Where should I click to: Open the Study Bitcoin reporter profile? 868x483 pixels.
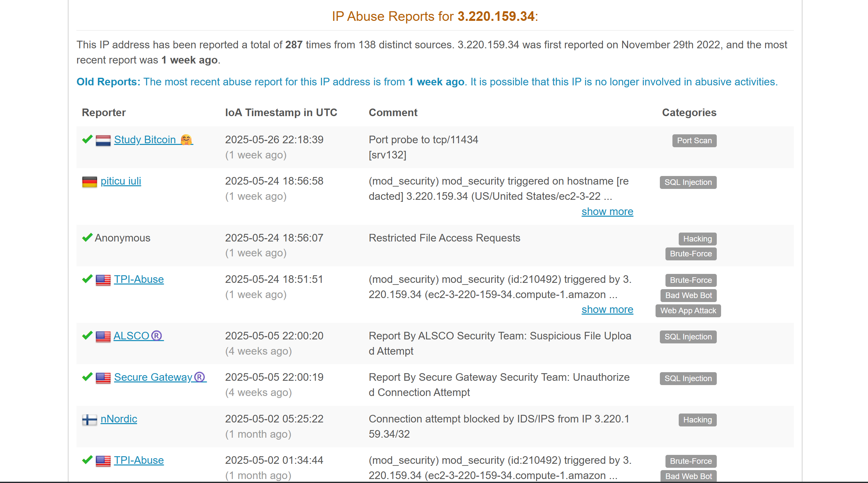[x=145, y=140]
